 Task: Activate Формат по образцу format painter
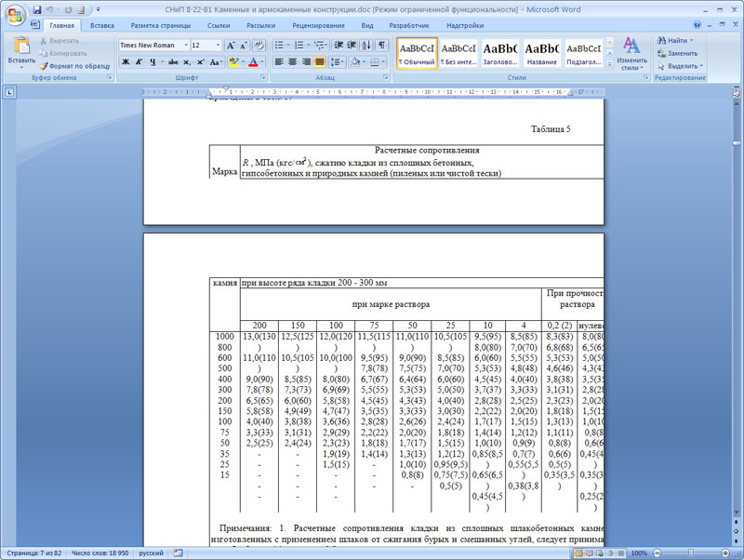tap(75, 66)
